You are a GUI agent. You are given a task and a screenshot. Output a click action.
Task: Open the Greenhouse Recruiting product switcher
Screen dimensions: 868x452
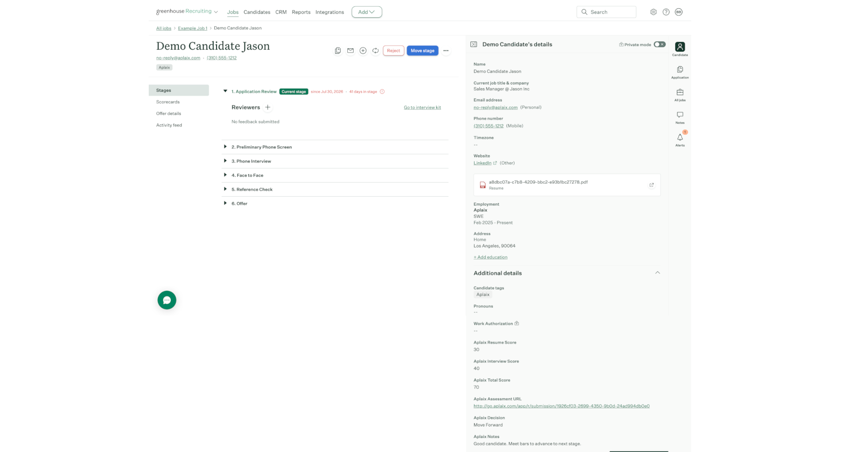(x=187, y=11)
